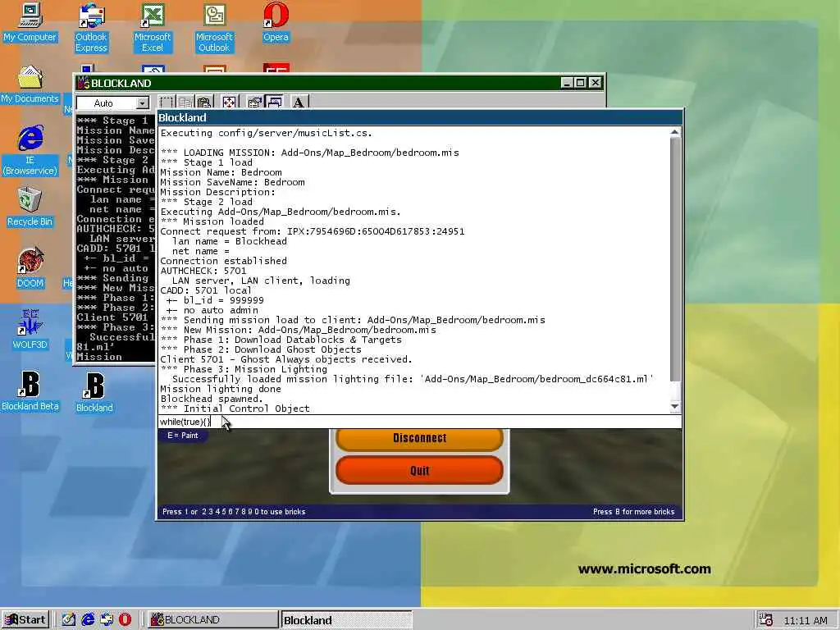
Task: Click the Copy icon in BLOCKLAND toolbar
Action: pyautogui.click(x=185, y=103)
